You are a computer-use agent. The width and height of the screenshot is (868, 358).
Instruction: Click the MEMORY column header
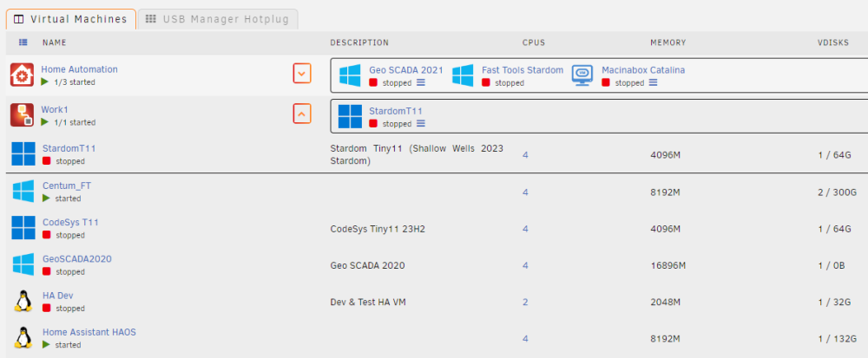point(668,42)
